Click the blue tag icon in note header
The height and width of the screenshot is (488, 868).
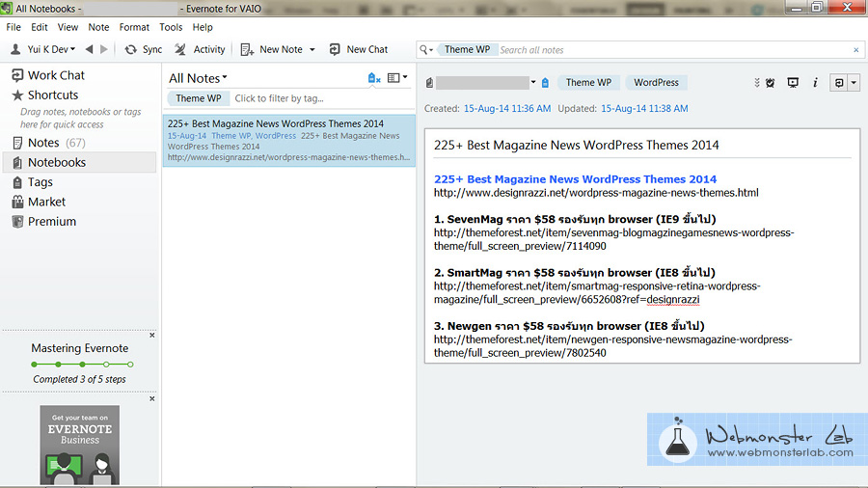545,83
